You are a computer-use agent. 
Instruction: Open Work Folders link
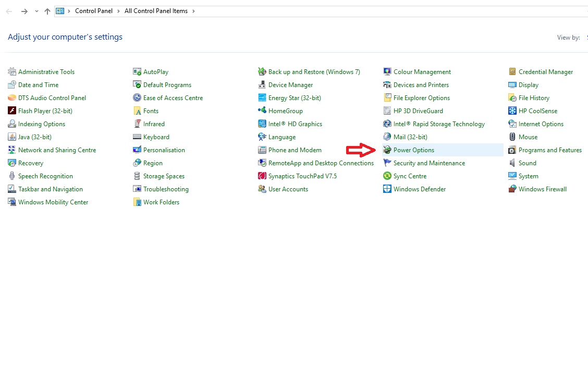(x=161, y=202)
